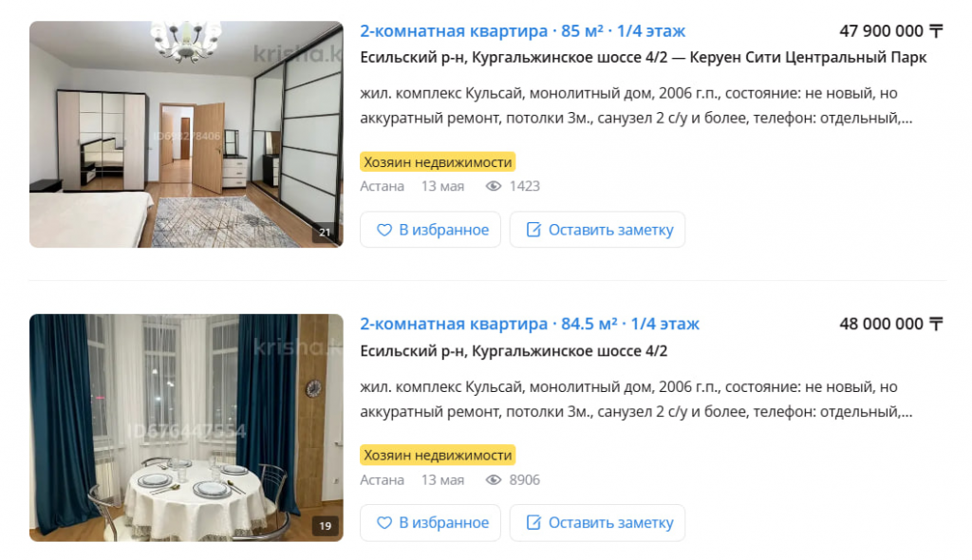Viewport: 972px width, 560px height.
Task: Click Хозяин недвижимости badge on first listing
Action: pos(438,162)
